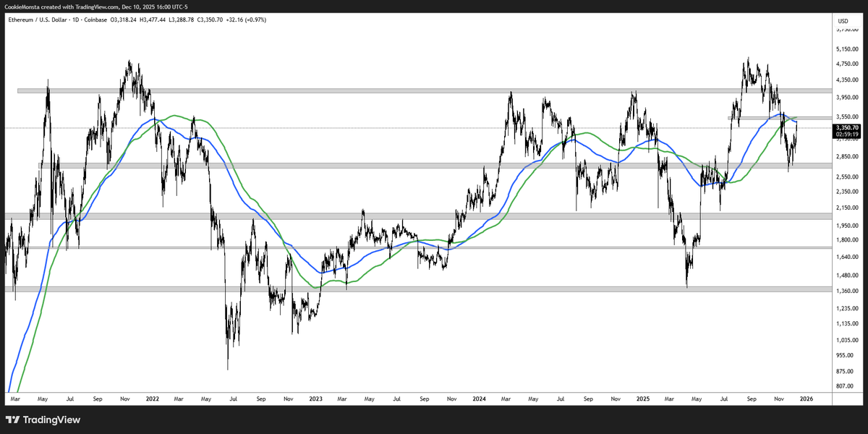868x434 pixels.
Task: Click the Dec 10, 2025 16:00 UTC-5 timestamp
Action: click(x=154, y=7)
